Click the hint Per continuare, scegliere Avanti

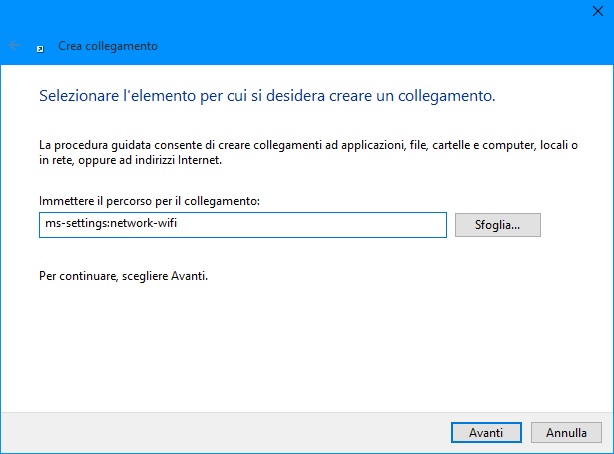click(123, 275)
